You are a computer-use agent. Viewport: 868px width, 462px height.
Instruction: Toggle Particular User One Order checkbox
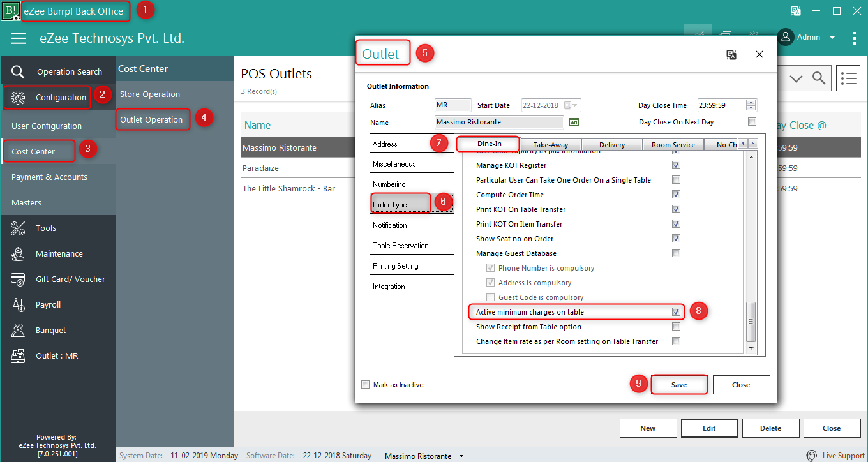coord(676,180)
